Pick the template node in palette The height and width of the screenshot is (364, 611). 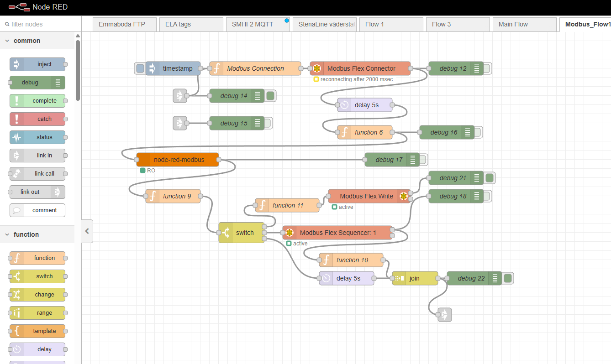pos(37,331)
